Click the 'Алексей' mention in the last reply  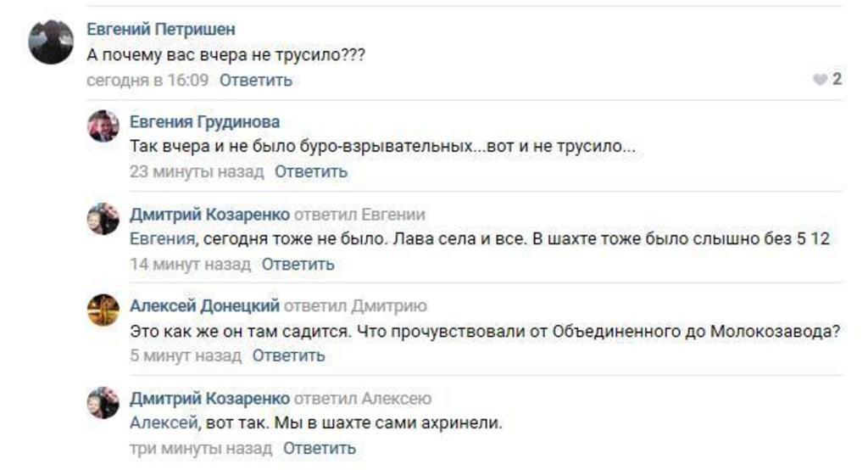(x=163, y=422)
